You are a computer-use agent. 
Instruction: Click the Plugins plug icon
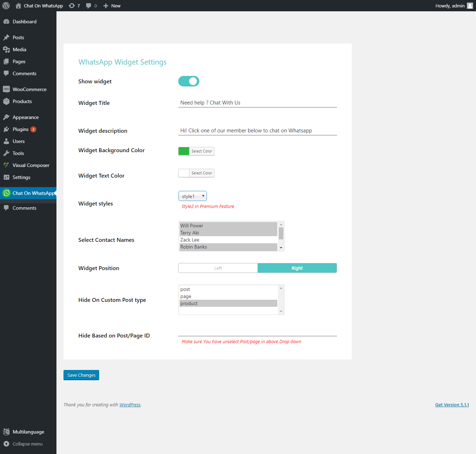pos(6,129)
